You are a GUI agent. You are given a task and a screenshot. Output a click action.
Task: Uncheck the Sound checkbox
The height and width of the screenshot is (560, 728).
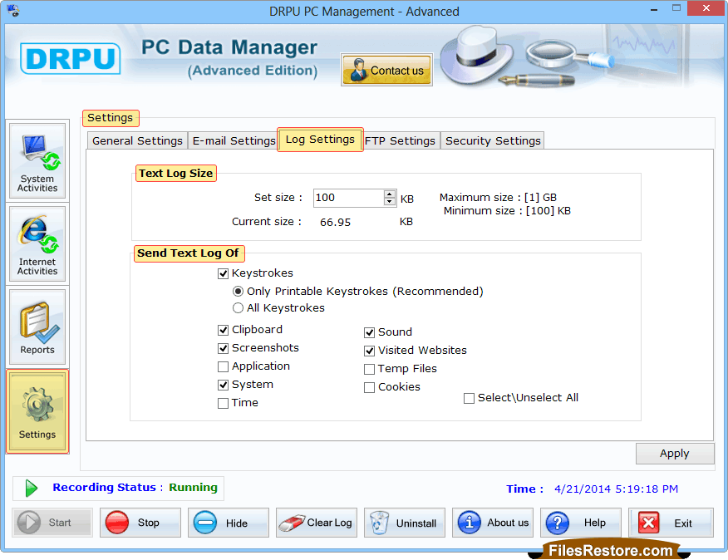click(x=370, y=332)
